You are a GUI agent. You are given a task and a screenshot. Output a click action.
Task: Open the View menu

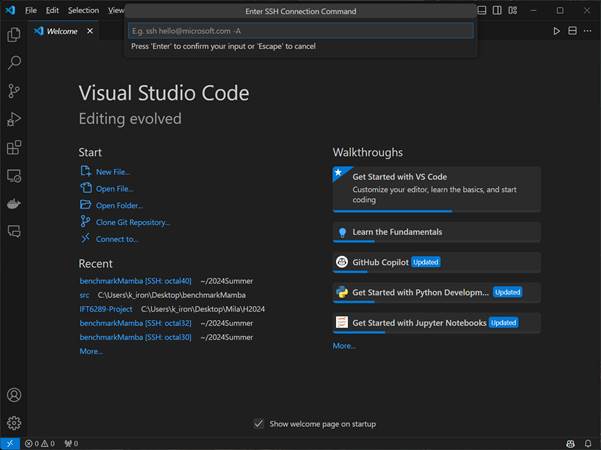coord(115,10)
